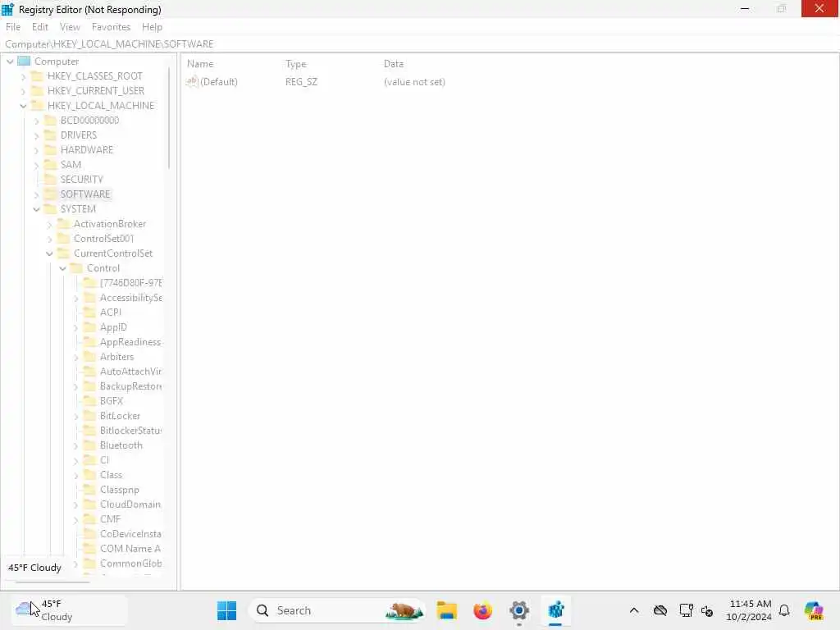Collapse the Control key chevron
840x630 pixels.
tap(62, 268)
